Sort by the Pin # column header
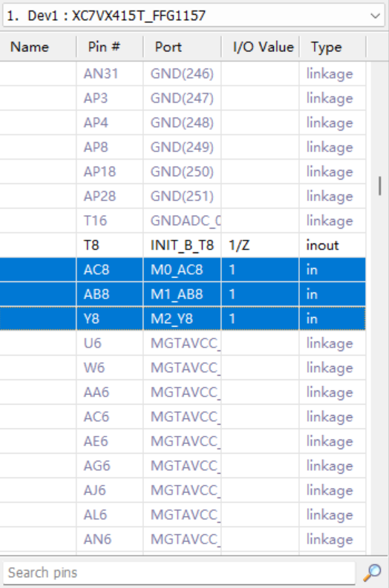Image resolution: width=389 pixels, height=588 pixels. (x=110, y=47)
